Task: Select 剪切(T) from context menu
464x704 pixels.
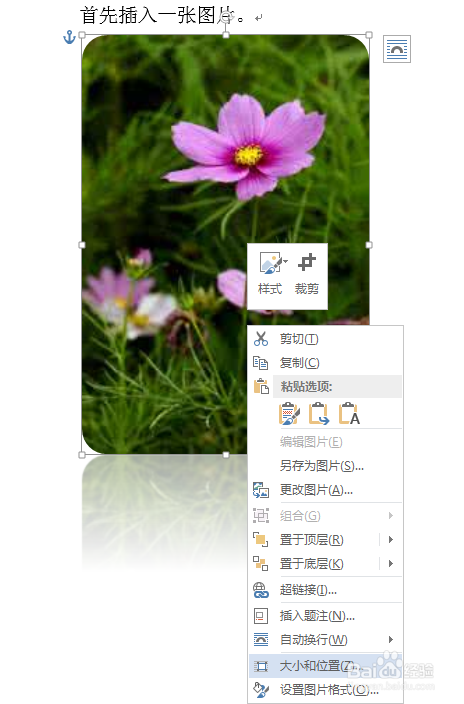Action: click(x=326, y=339)
